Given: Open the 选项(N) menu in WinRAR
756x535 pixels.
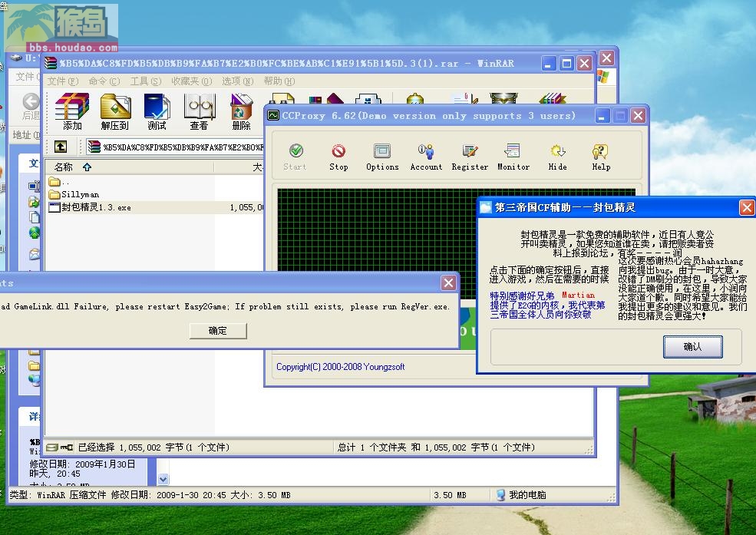Looking at the screenshot, I should click(238, 81).
